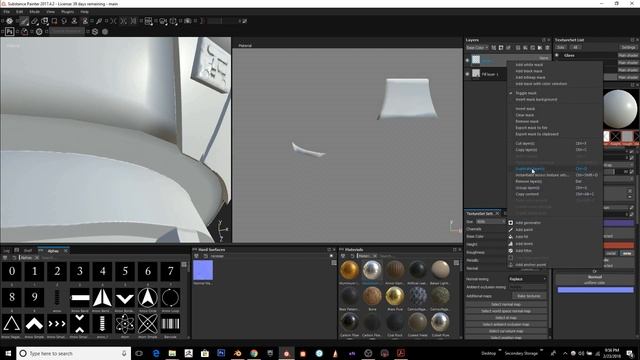Open File Explorer from the taskbar
The image size is (640, 360).
(172, 353)
